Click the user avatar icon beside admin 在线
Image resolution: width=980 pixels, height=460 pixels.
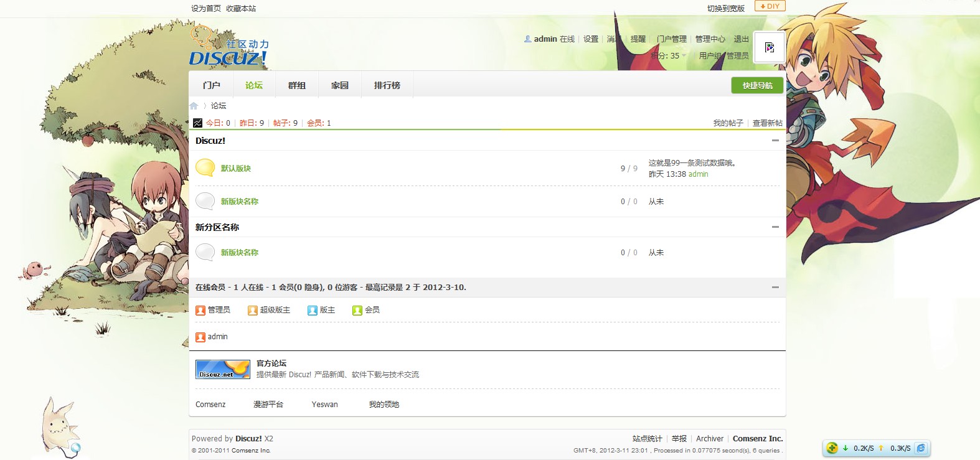(x=528, y=39)
